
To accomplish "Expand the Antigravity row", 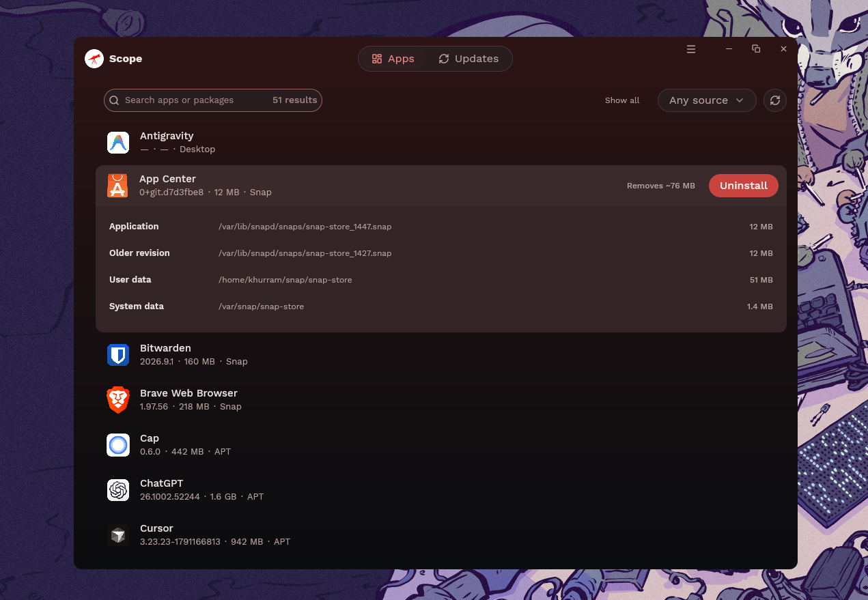I will (441, 143).
